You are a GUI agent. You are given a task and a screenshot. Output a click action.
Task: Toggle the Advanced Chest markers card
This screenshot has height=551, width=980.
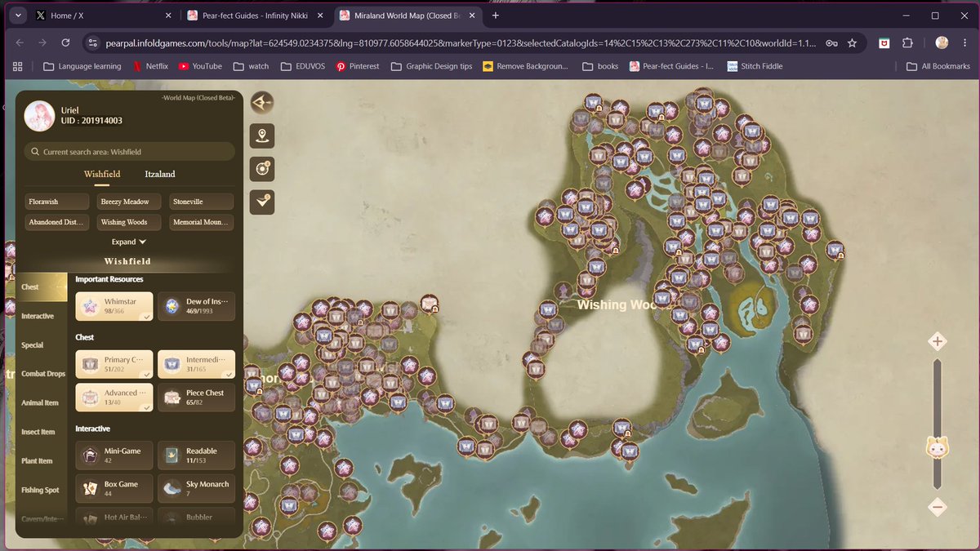[114, 398]
